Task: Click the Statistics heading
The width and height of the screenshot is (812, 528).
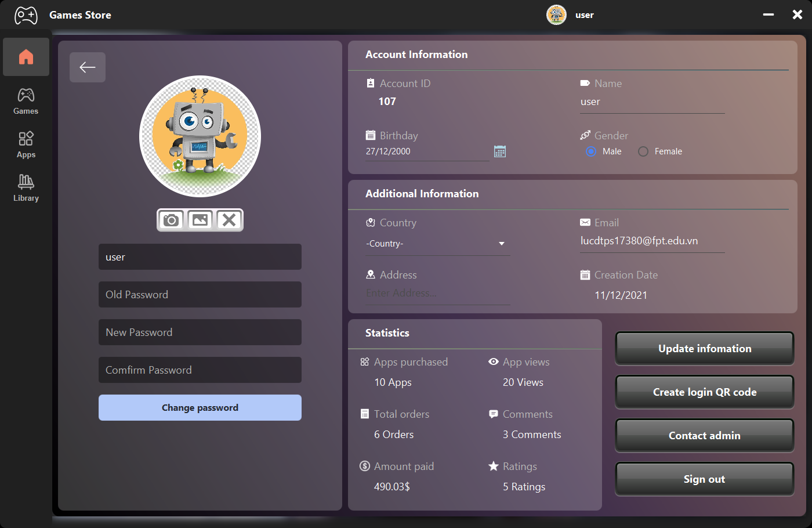Action: (x=387, y=333)
